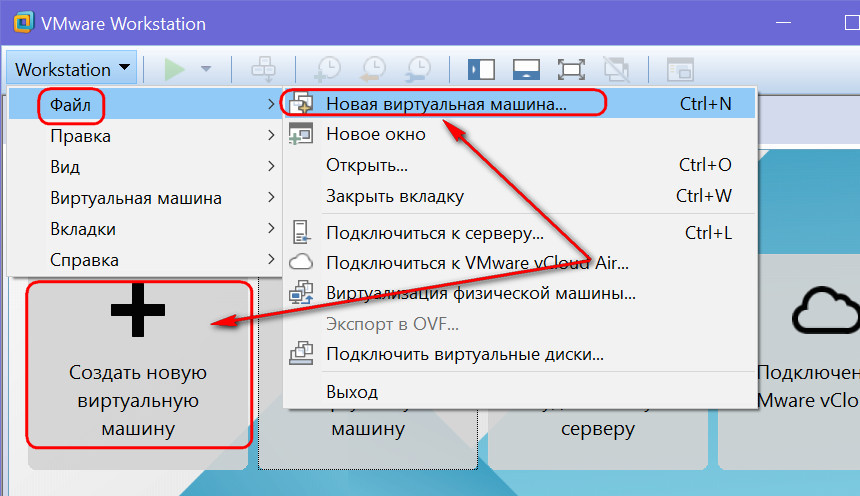
Task: Open the Workstation dropdown menu
Action: (x=71, y=69)
